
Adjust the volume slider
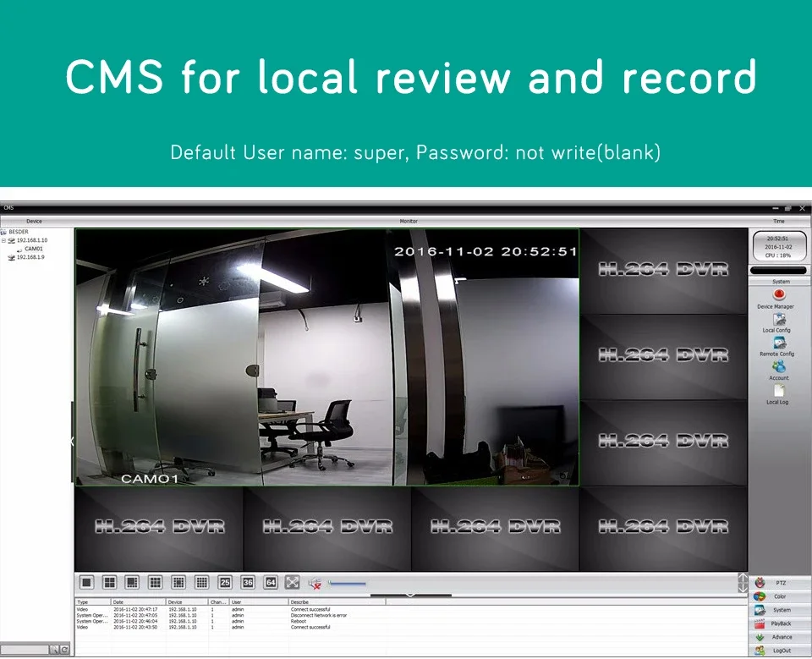click(347, 583)
